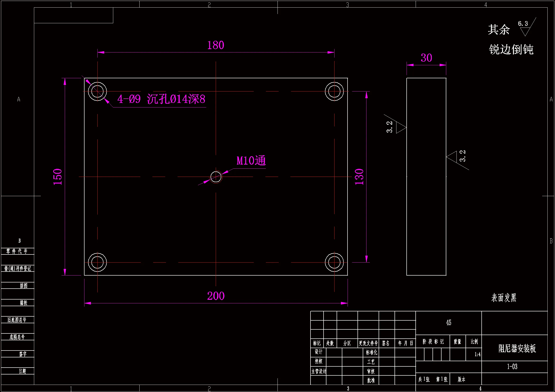Click the top-left counterbore hole

coord(97,92)
